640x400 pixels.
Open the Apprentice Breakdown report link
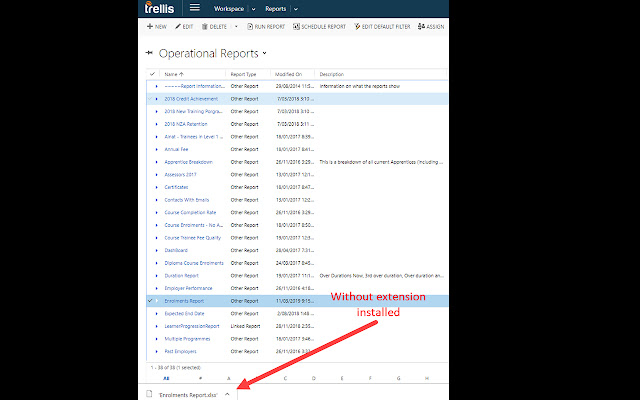[x=188, y=162]
